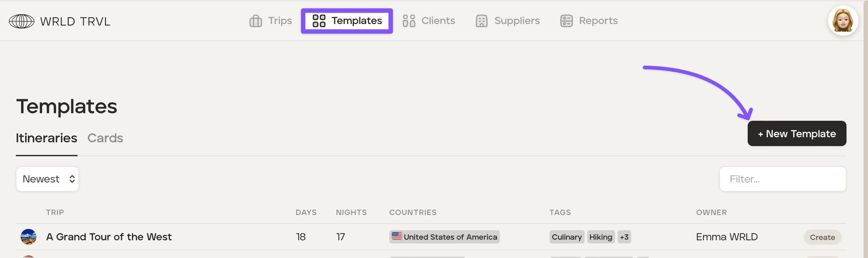
Task: Open the Trips menu item
Action: [x=280, y=21]
